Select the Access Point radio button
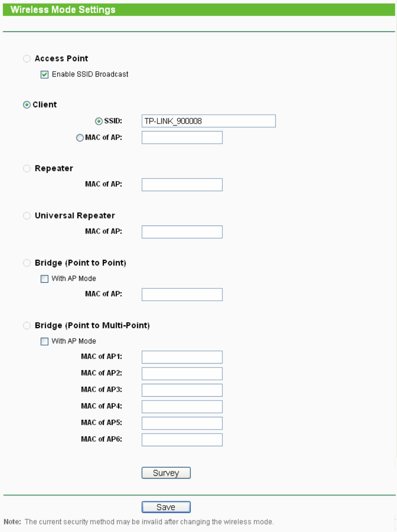Screen dimensions: 397x532 click(x=27, y=58)
